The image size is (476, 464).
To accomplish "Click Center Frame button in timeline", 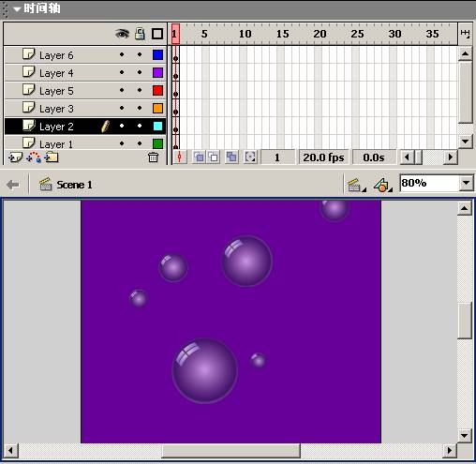I will [180, 157].
